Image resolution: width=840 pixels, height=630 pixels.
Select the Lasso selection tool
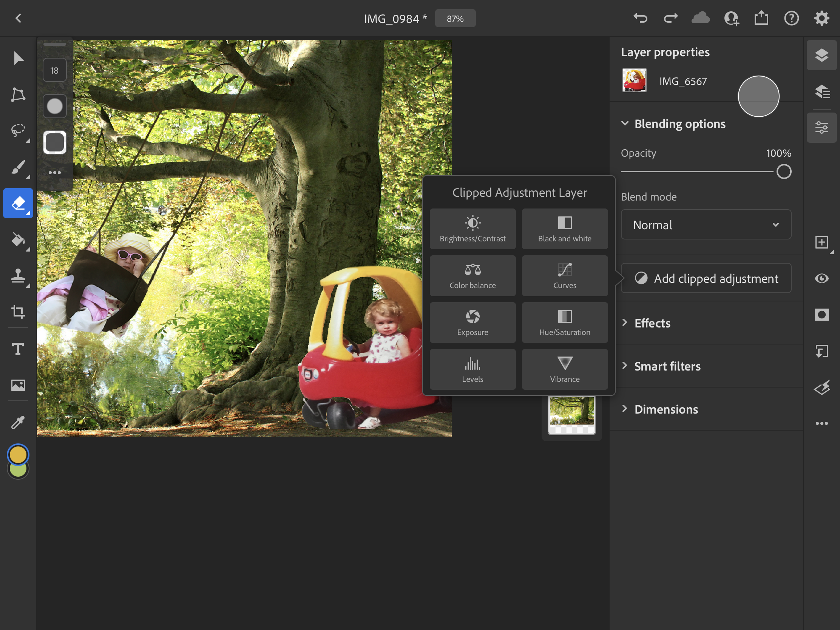coord(18,131)
